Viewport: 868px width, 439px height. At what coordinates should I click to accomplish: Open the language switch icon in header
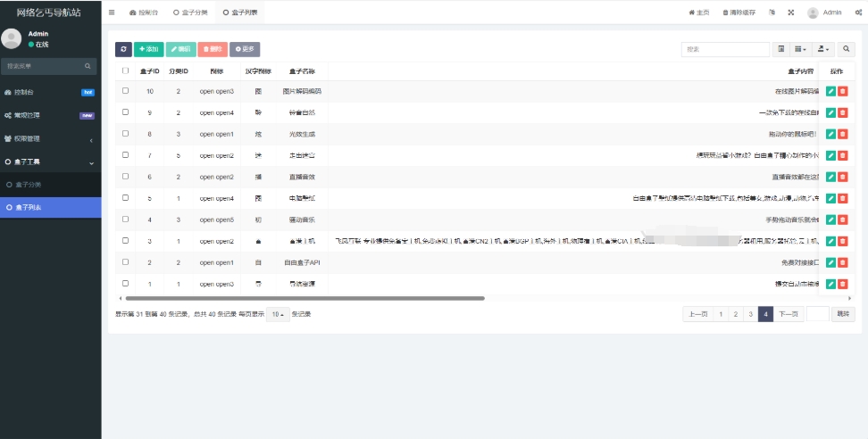point(772,12)
